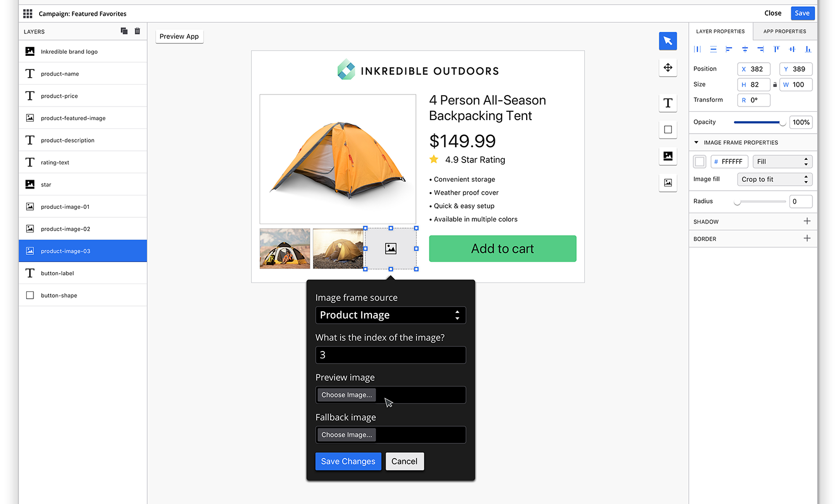Click align top edges icon
The image size is (836, 504).
click(x=776, y=49)
